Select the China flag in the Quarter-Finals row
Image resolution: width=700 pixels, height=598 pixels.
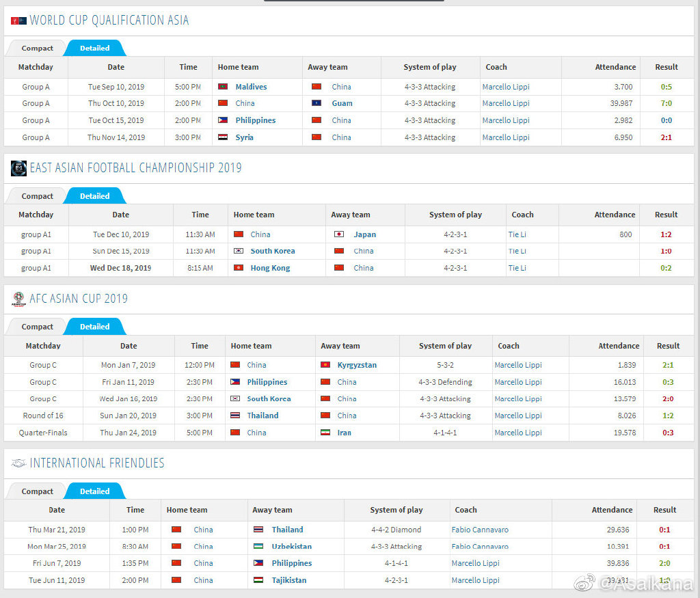click(235, 432)
